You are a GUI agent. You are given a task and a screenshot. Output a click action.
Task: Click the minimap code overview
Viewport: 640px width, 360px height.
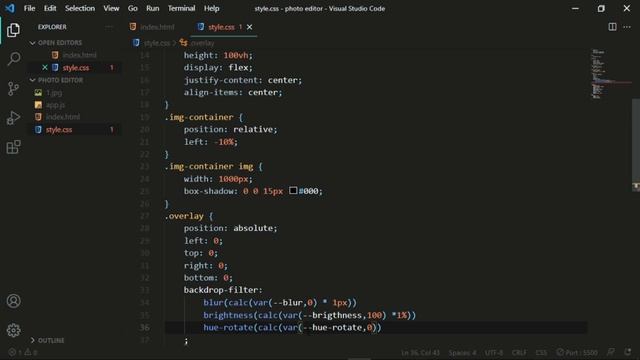pyautogui.click(x=610, y=74)
